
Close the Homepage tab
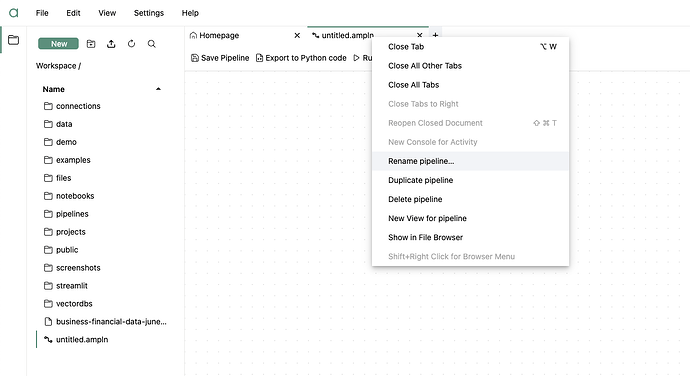tap(297, 35)
